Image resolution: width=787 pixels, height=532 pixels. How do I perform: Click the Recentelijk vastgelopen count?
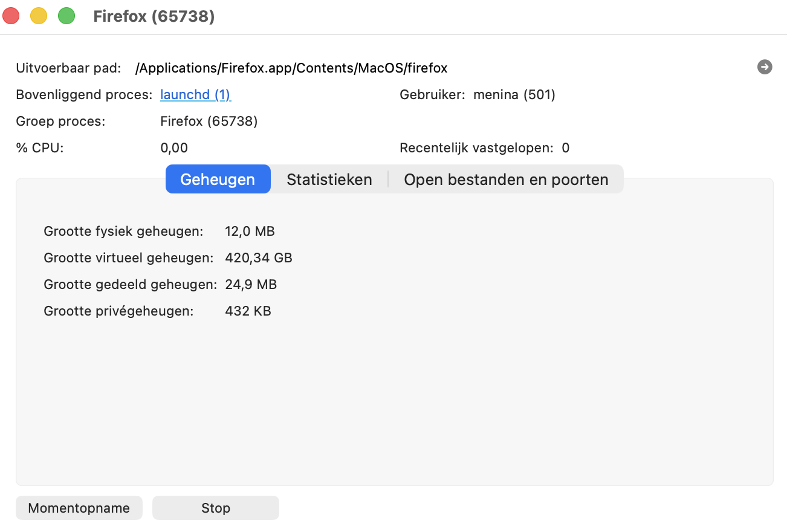click(565, 148)
